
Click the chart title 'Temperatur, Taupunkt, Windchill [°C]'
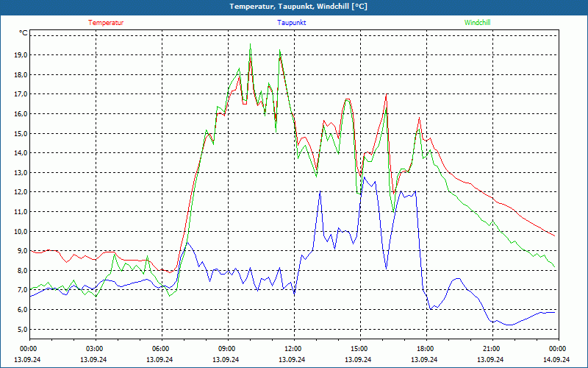click(298, 7)
